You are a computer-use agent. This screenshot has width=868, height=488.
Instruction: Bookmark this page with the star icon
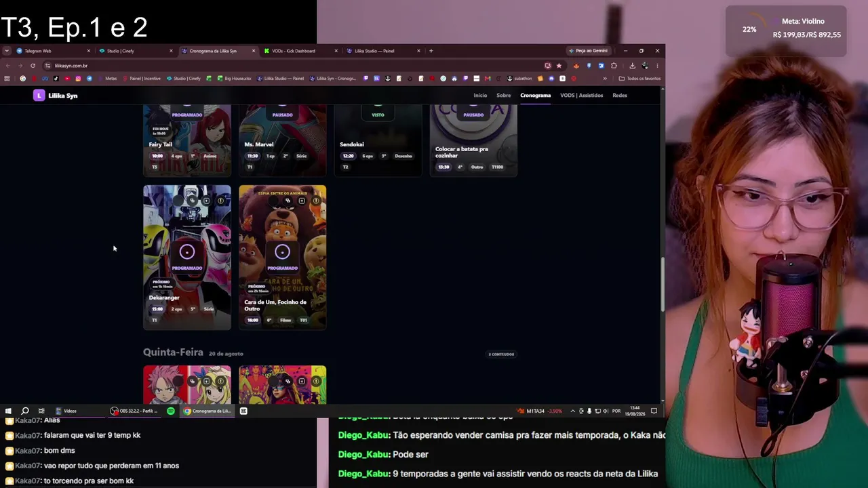click(x=559, y=66)
